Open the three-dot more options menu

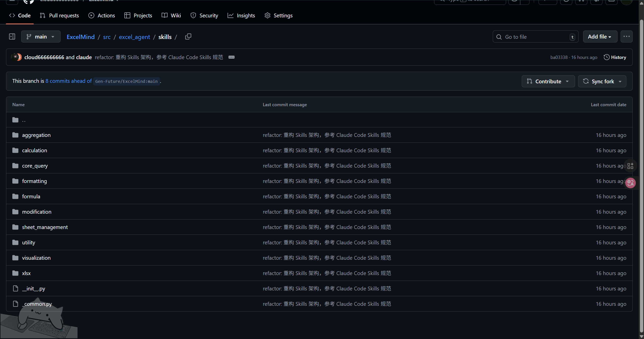coord(627,37)
